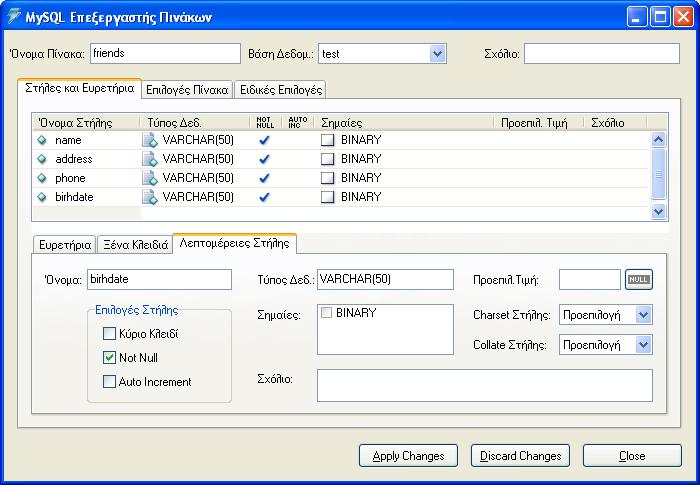Click VARCHAR(50) type in the name row

[198, 140]
